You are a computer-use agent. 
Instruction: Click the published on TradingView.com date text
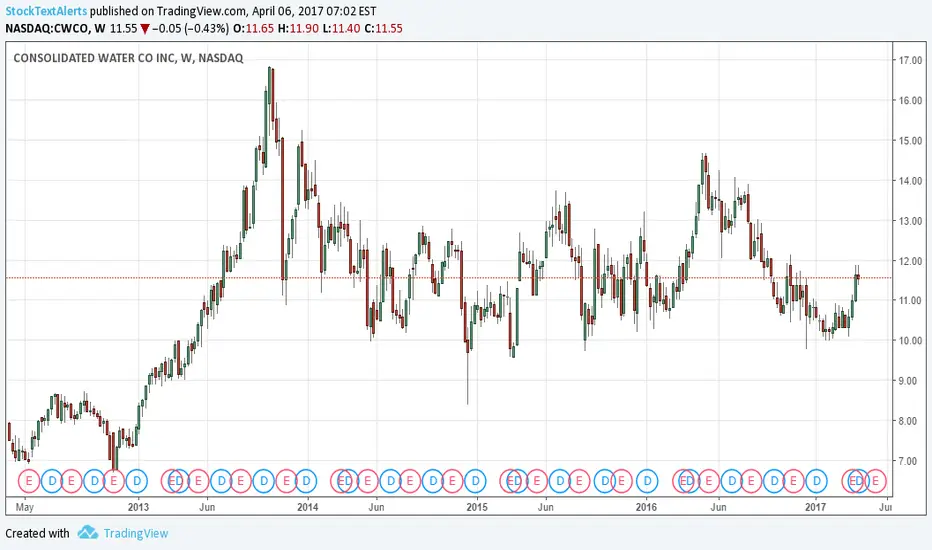click(233, 11)
